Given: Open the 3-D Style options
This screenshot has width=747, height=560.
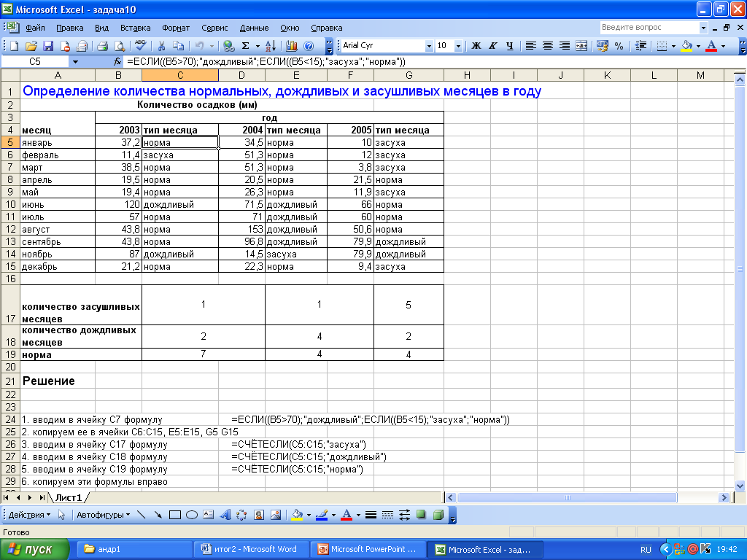Looking at the screenshot, I should [x=438, y=515].
